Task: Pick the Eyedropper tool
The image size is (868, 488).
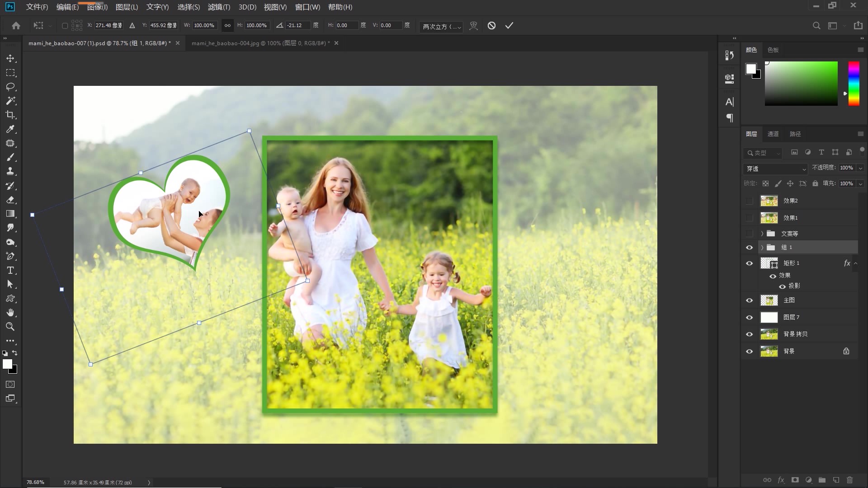Action: [10, 129]
